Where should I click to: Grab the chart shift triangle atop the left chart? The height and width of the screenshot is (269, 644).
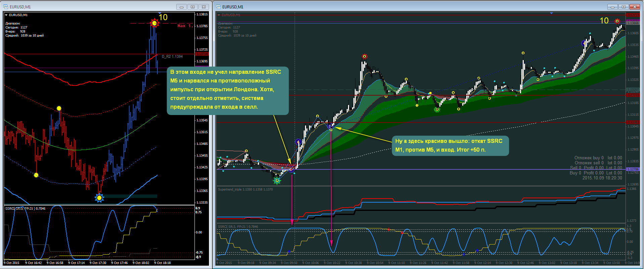pos(160,13)
